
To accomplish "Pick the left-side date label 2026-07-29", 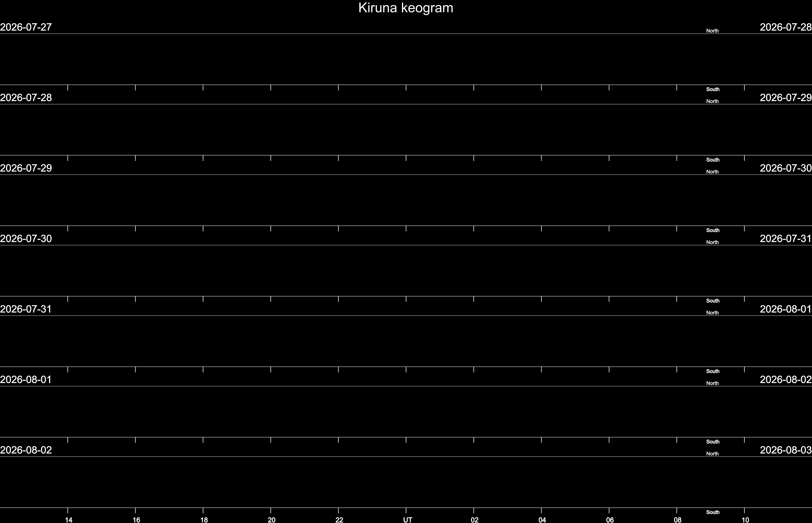I will tap(26, 168).
